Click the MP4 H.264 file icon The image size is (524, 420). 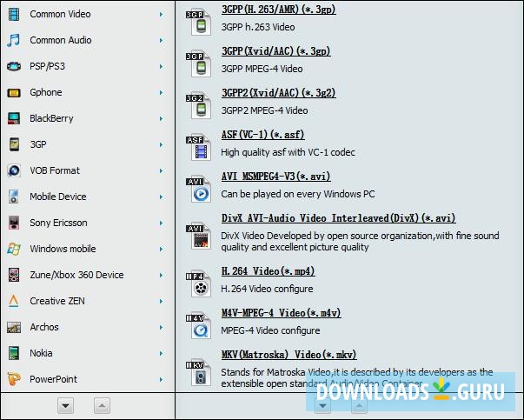[198, 284]
